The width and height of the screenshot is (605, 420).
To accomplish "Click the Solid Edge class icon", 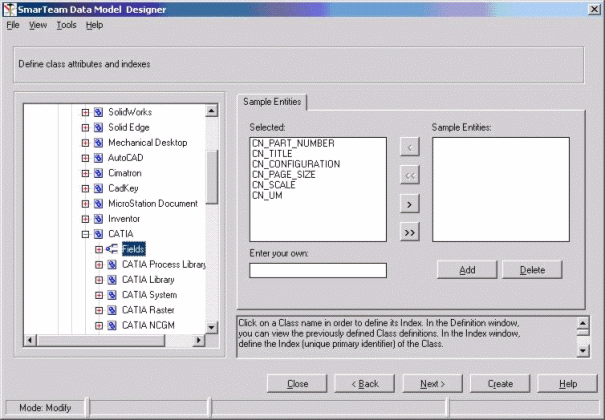I will click(x=98, y=128).
